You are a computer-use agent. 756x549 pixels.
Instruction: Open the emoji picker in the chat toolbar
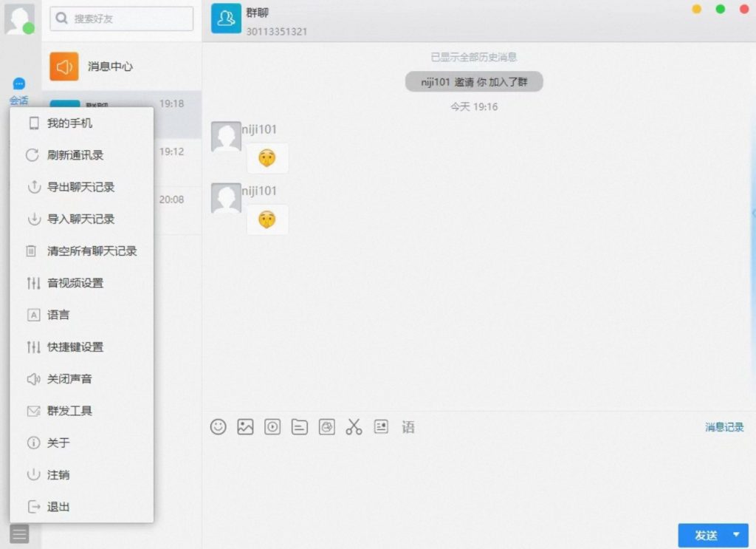point(219,427)
